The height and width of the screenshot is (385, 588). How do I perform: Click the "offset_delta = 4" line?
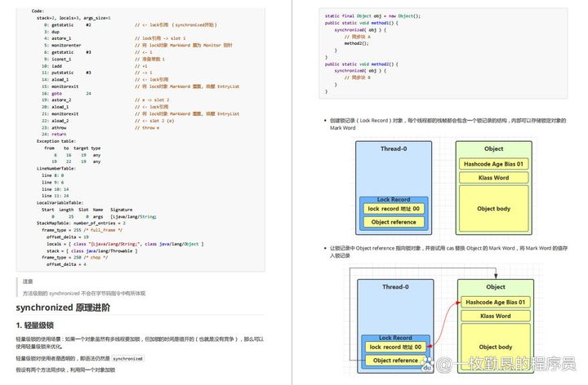66,264
